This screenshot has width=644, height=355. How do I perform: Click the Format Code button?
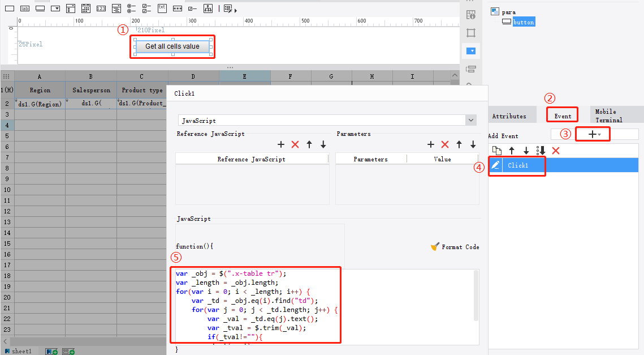pyautogui.click(x=455, y=247)
